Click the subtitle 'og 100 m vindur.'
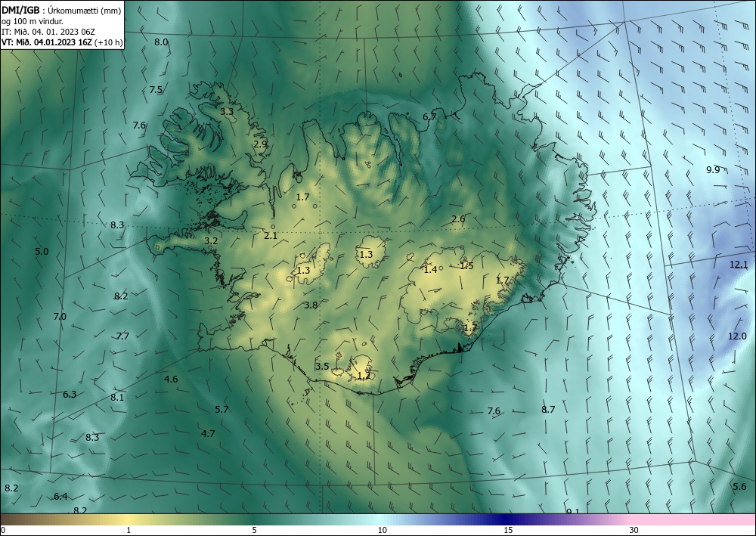The height and width of the screenshot is (536, 756). click(33, 21)
